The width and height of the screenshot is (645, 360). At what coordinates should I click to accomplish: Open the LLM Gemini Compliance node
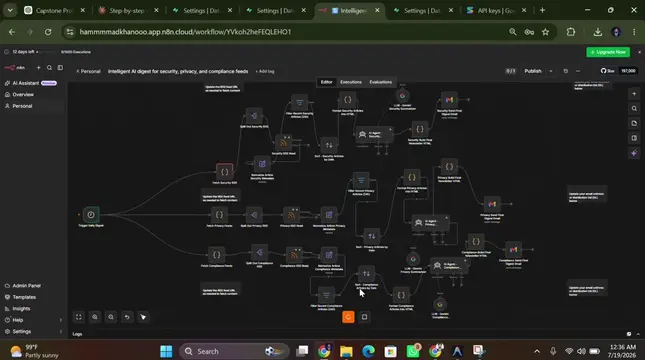point(440,304)
